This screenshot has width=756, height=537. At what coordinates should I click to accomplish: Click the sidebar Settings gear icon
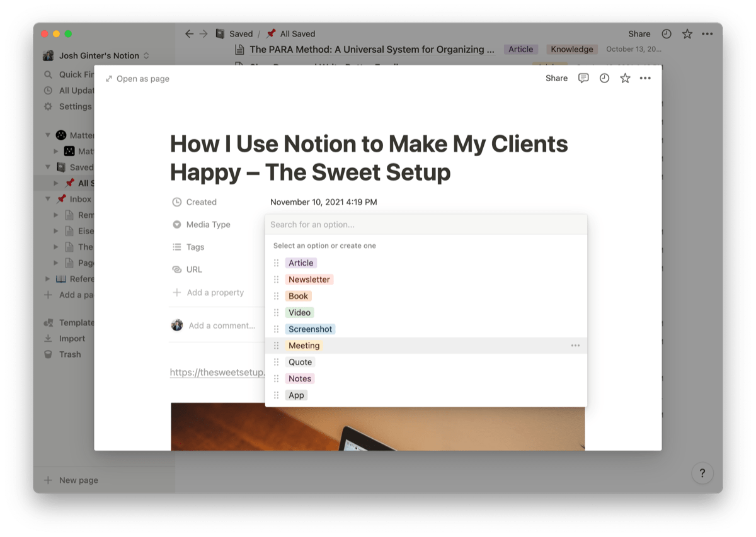click(48, 106)
